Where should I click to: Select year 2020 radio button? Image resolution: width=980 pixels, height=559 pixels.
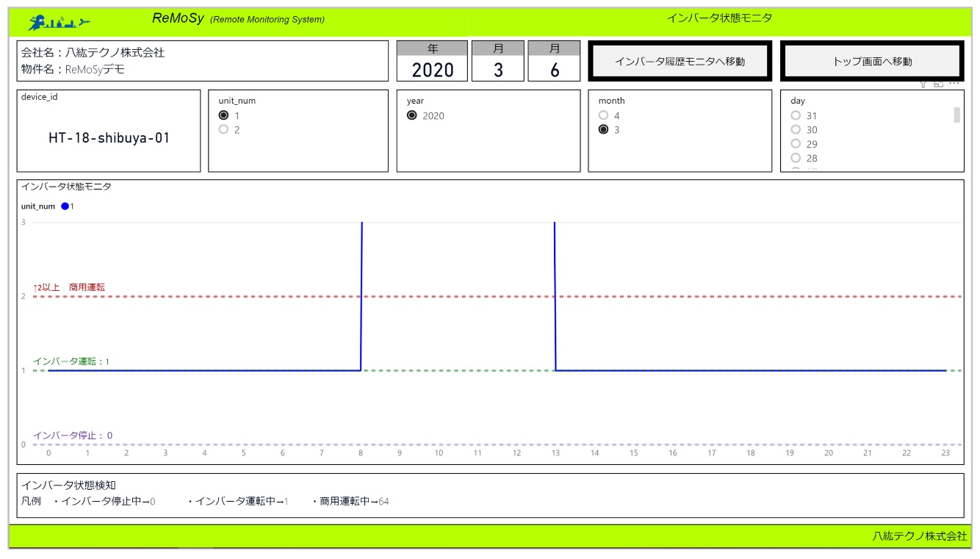[412, 115]
